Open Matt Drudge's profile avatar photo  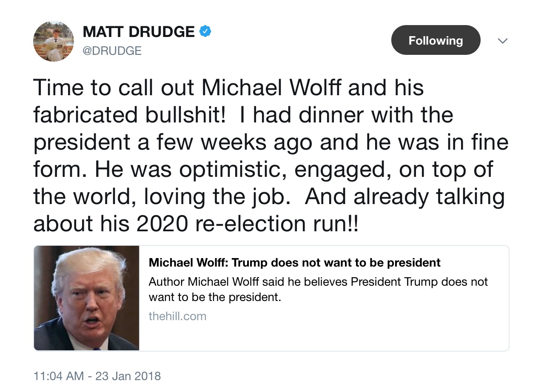[54, 41]
